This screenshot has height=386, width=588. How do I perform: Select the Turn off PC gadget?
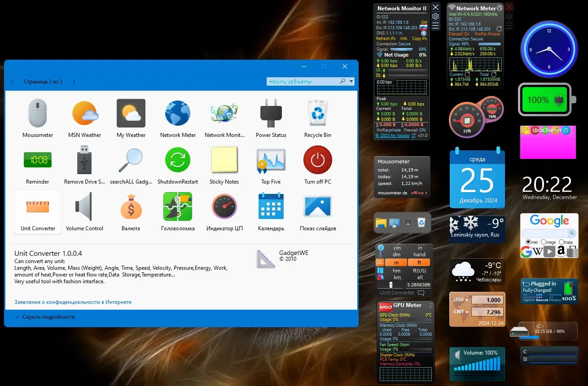pyautogui.click(x=318, y=160)
